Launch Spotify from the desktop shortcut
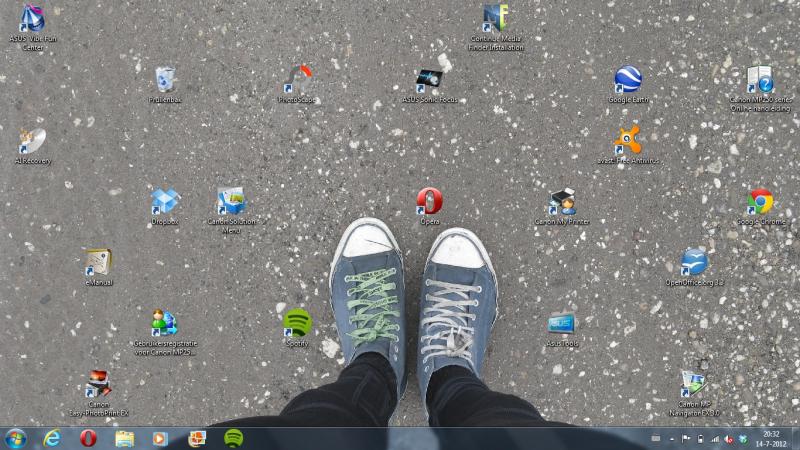This screenshot has height=450, width=800. 297,328
